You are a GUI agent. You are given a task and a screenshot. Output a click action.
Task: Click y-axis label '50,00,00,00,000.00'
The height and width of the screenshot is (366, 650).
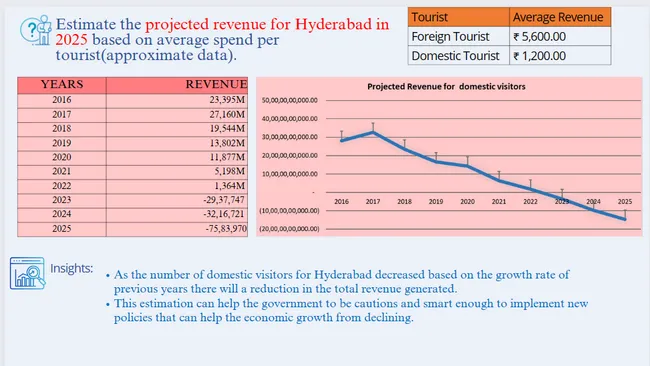tap(289, 100)
